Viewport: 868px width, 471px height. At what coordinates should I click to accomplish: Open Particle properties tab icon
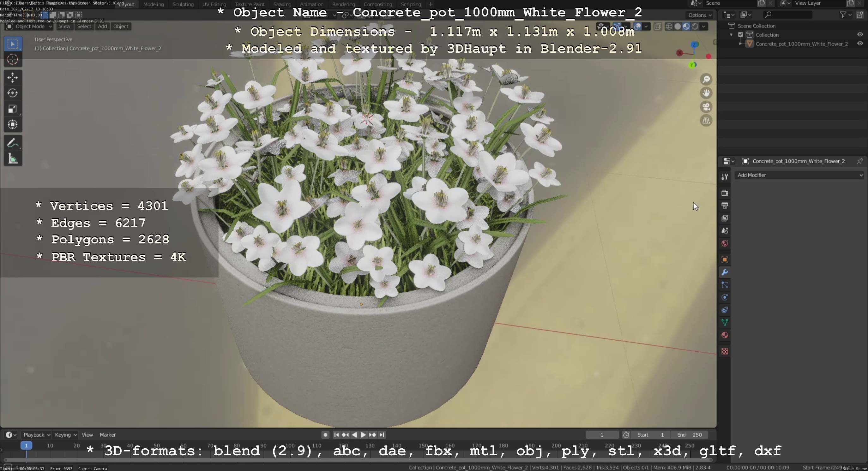coord(725,285)
